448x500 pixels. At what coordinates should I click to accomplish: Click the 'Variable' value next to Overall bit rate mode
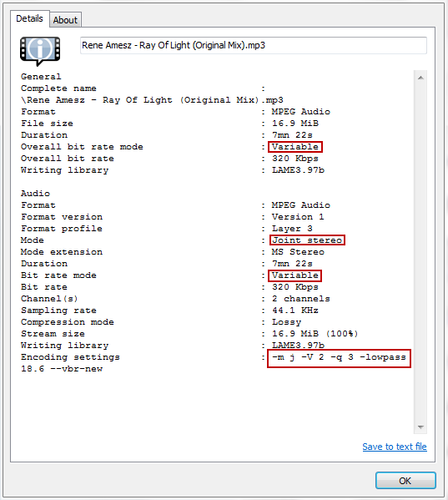[x=295, y=147]
